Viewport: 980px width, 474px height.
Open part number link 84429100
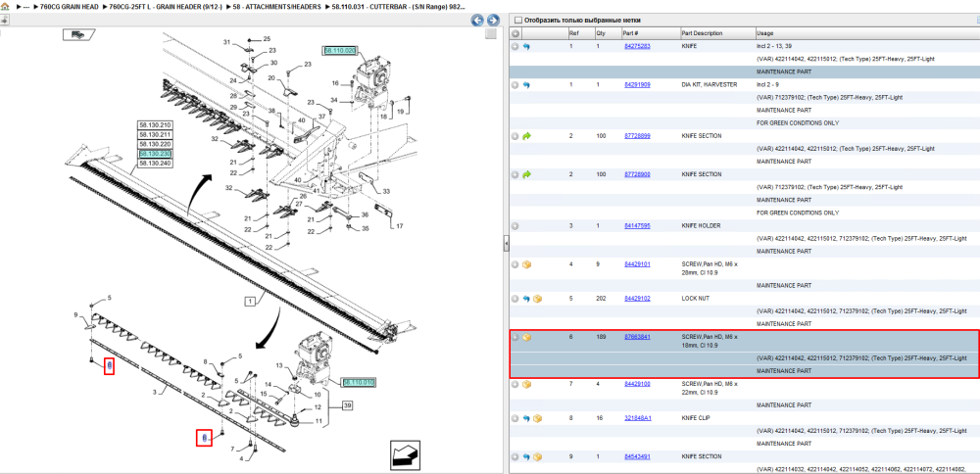click(638, 384)
